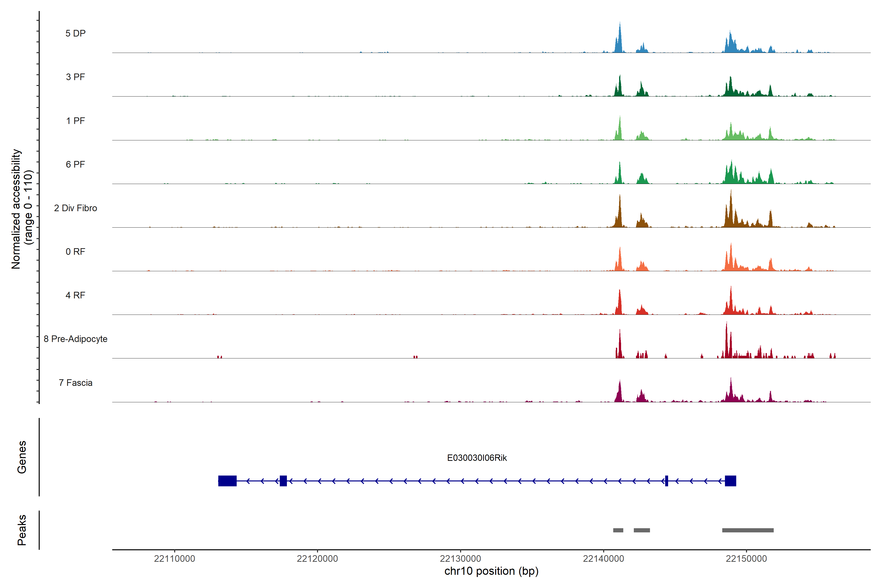Click the middle gray peak bar
Screen dimensions: 882x588
[x=642, y=530]
